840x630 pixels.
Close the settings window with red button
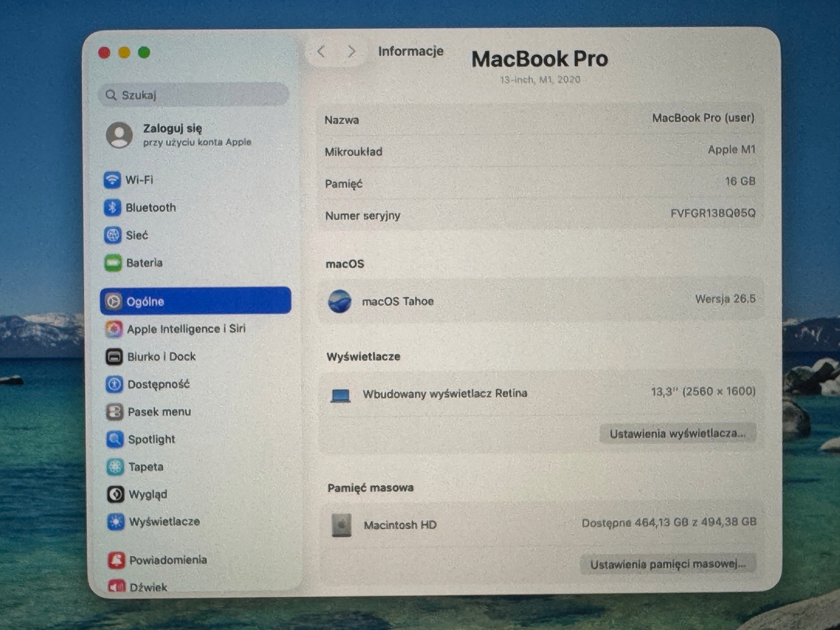coord(104,53)
